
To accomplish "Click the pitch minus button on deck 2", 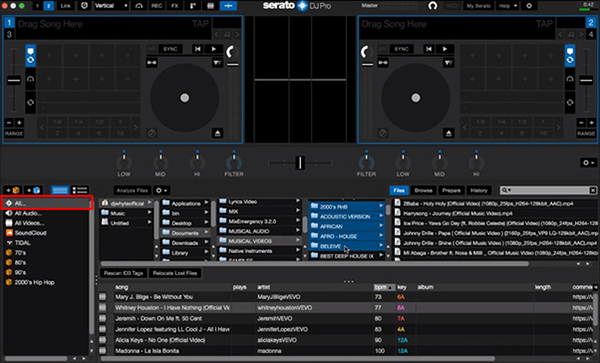I will pyautogui.click(x=581, y=123).
